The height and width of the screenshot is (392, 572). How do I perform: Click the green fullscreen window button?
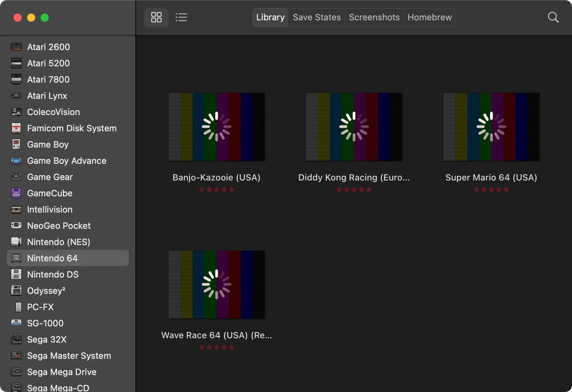point(45,18)
